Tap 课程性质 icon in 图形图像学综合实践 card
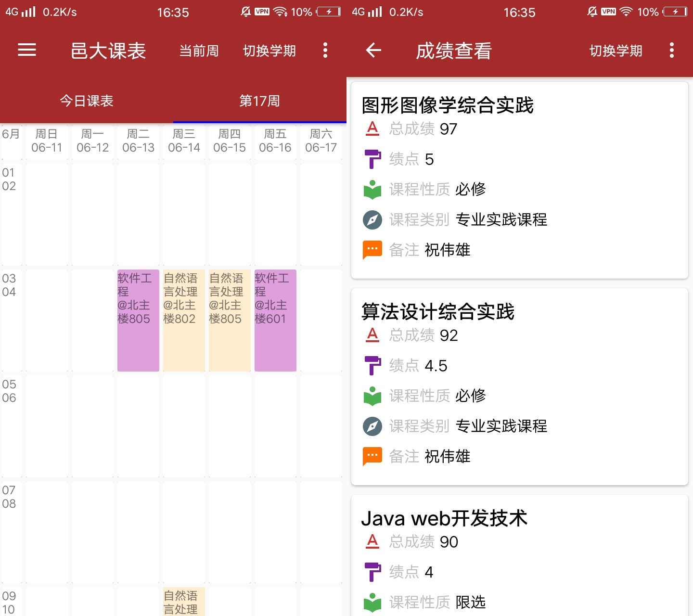Screen dimensions: 693x616 [372, 189]
